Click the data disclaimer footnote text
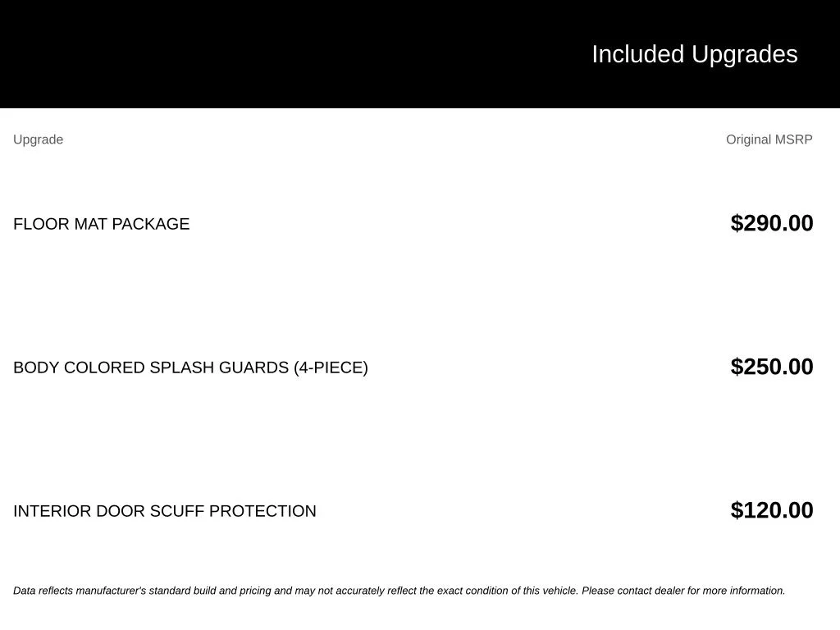This screenshot has width=840, height=630. [399, 591]
